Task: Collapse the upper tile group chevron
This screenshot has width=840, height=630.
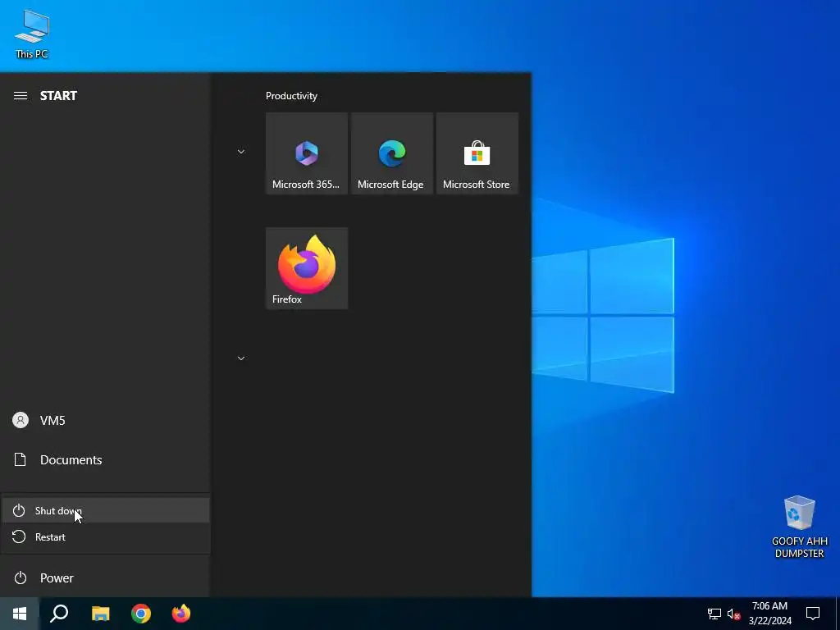Action: click(241, 152)
